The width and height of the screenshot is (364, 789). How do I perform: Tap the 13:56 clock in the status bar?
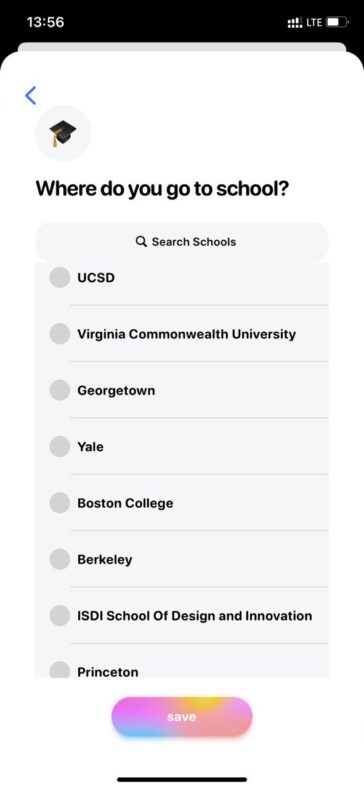[45, 23]
